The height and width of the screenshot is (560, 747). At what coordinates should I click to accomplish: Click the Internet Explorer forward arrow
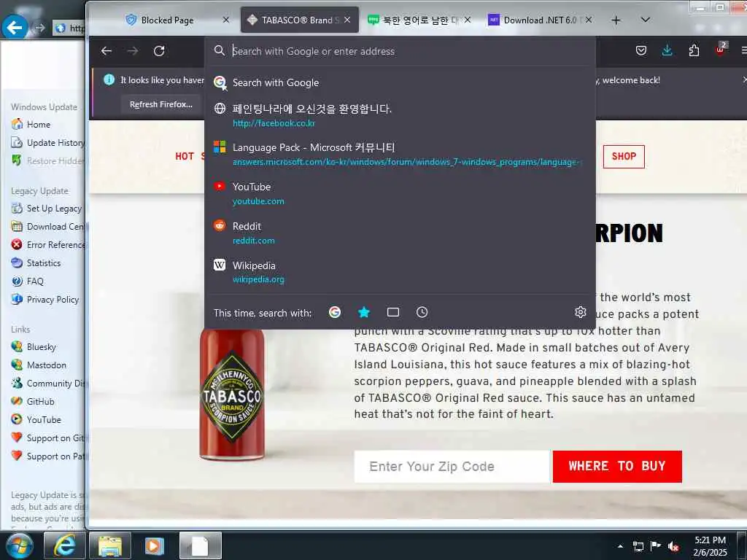pos(40,28)
